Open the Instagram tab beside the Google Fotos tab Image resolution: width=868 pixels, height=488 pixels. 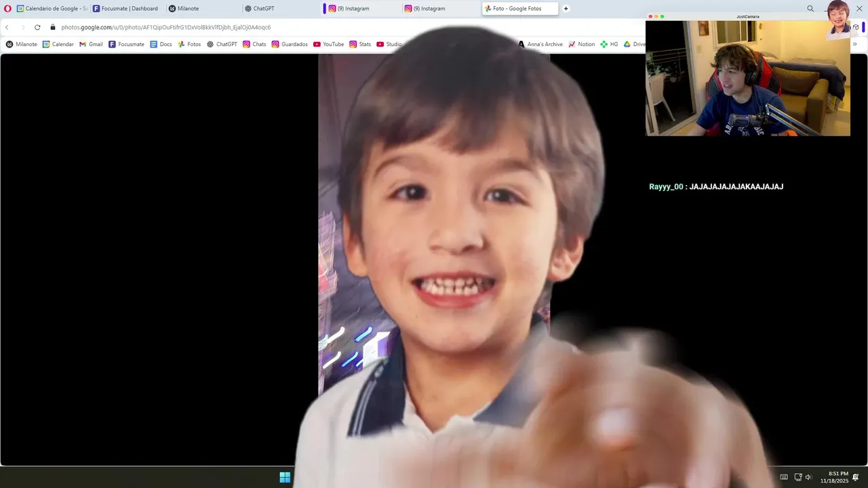[439, 9]
